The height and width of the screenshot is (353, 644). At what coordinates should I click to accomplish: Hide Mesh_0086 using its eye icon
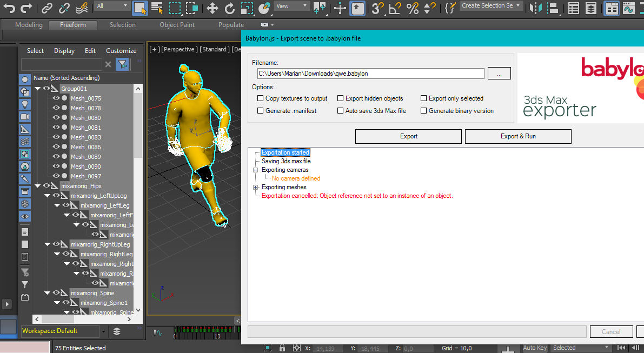56,146
